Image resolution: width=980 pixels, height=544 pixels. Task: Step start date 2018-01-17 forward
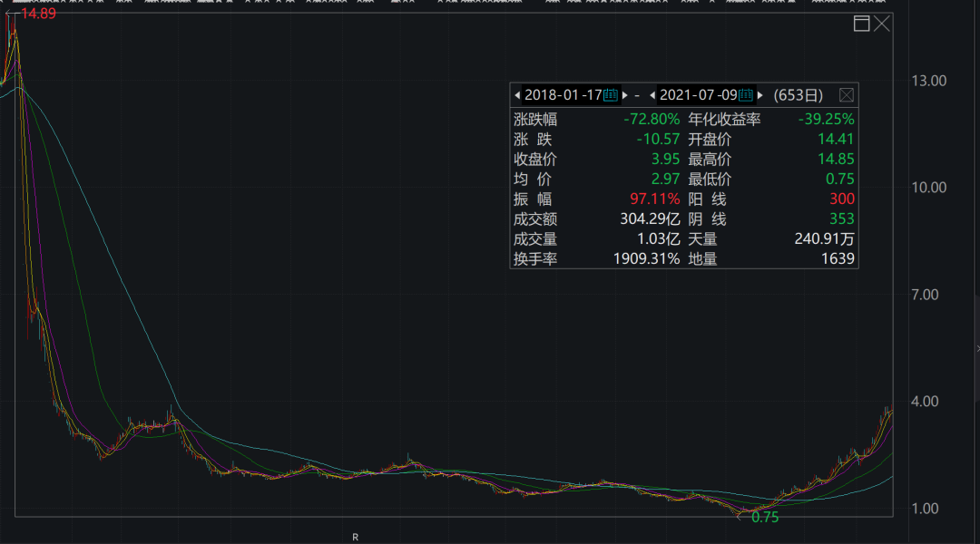click(x=625, y=94)
